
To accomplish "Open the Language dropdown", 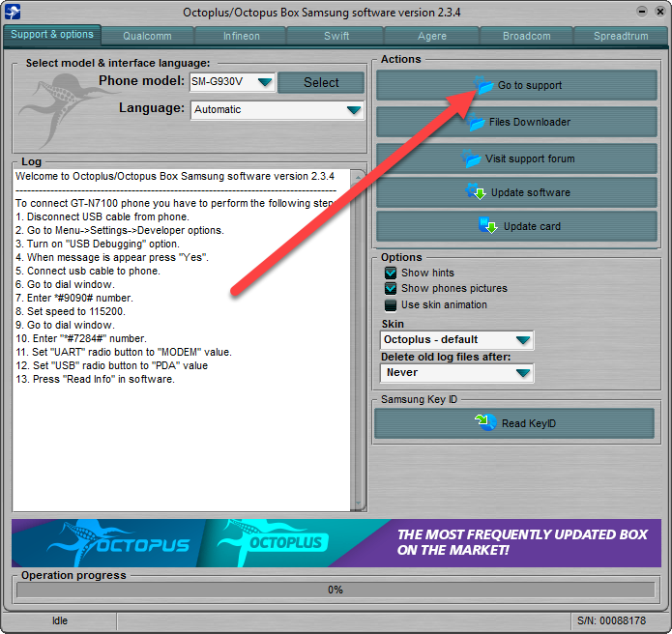I will tap(278, 110).
